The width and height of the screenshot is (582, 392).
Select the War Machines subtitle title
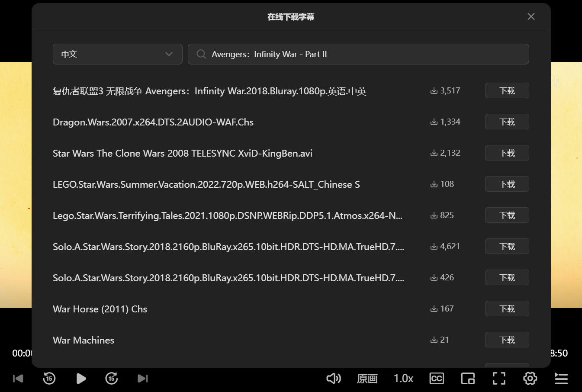(84, 340)
